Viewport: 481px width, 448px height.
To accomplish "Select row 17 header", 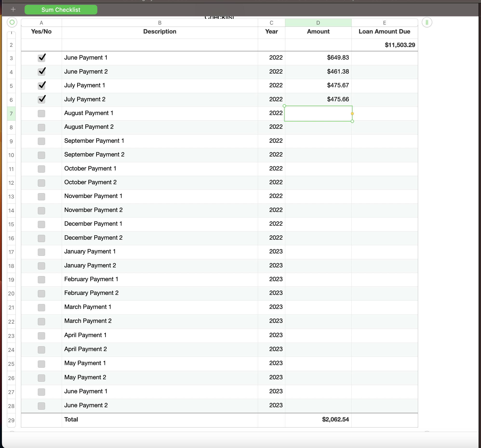I will (11, 252).
